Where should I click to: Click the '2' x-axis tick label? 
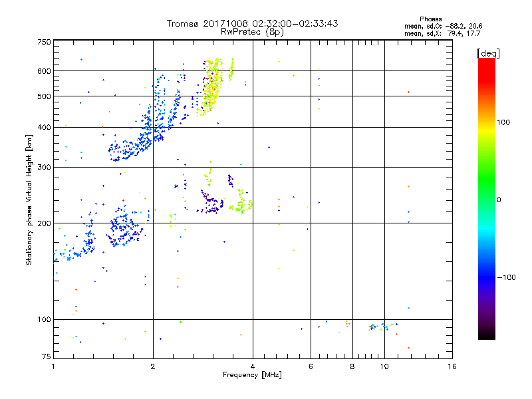(153, 366)
